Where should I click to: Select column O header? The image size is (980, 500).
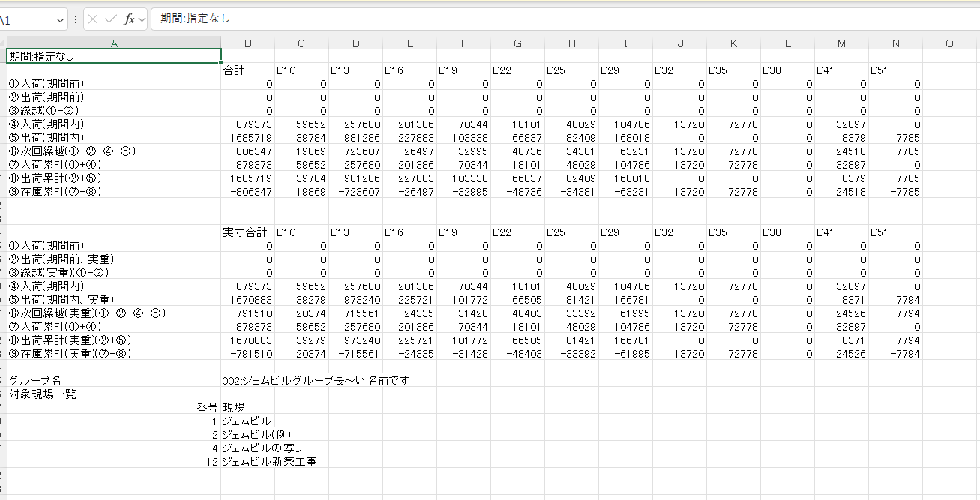click(x=949, y=43)
